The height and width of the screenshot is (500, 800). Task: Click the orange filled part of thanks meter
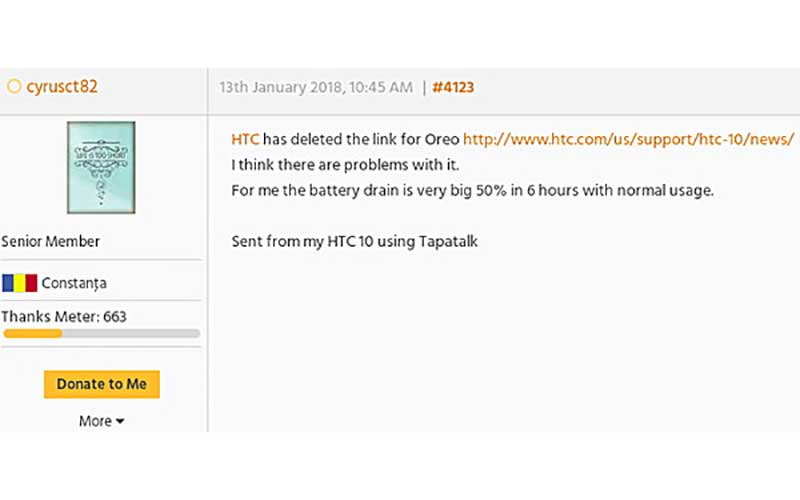[x=32, y=333]
